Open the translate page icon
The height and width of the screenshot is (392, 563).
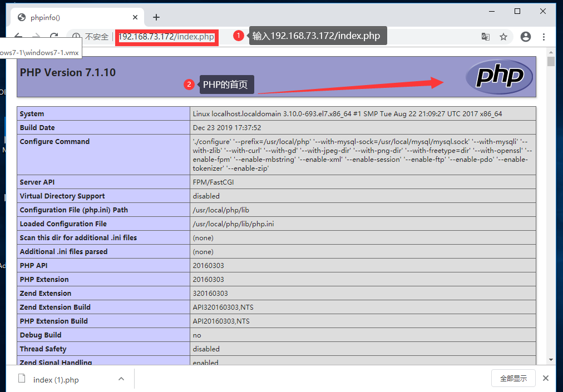486,37
